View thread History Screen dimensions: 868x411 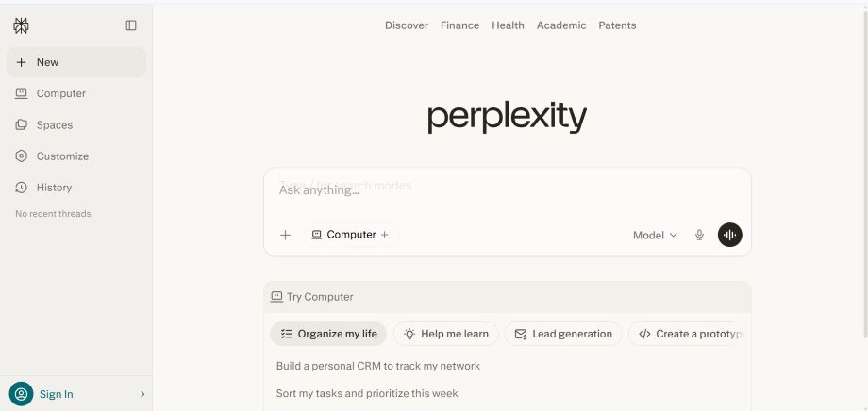tap(54, 188)
